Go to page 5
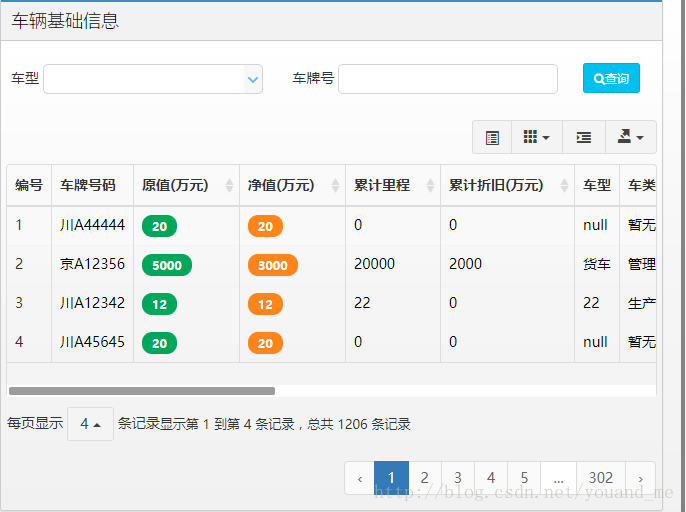Image resolution: width=686 pixels, height=512 pixels. [x=524, y=478]
